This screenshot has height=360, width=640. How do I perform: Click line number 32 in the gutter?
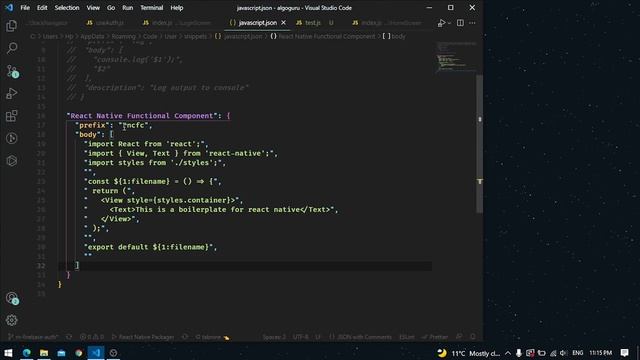click(x=41, y=266)
